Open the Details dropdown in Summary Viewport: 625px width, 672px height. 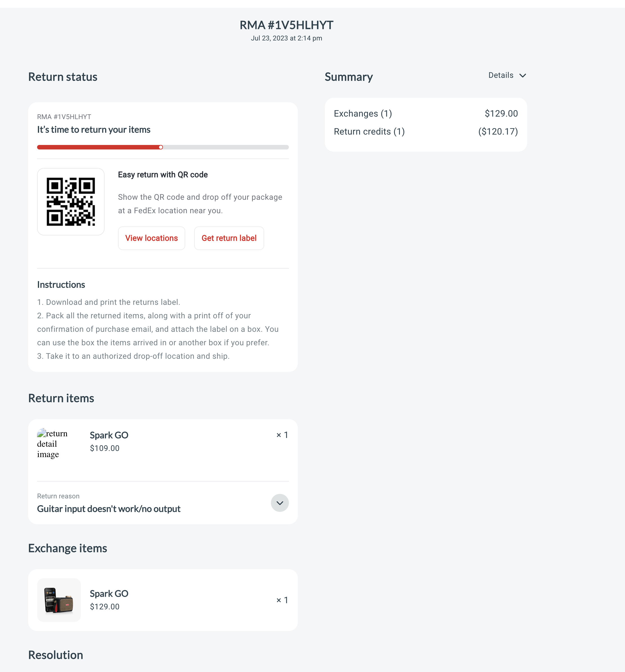[507, 75]
